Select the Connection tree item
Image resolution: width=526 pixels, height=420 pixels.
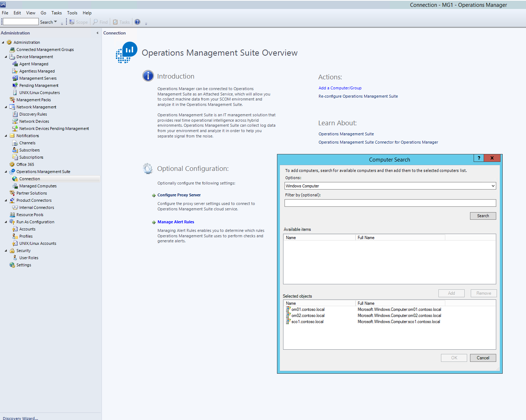coord(29,179)
